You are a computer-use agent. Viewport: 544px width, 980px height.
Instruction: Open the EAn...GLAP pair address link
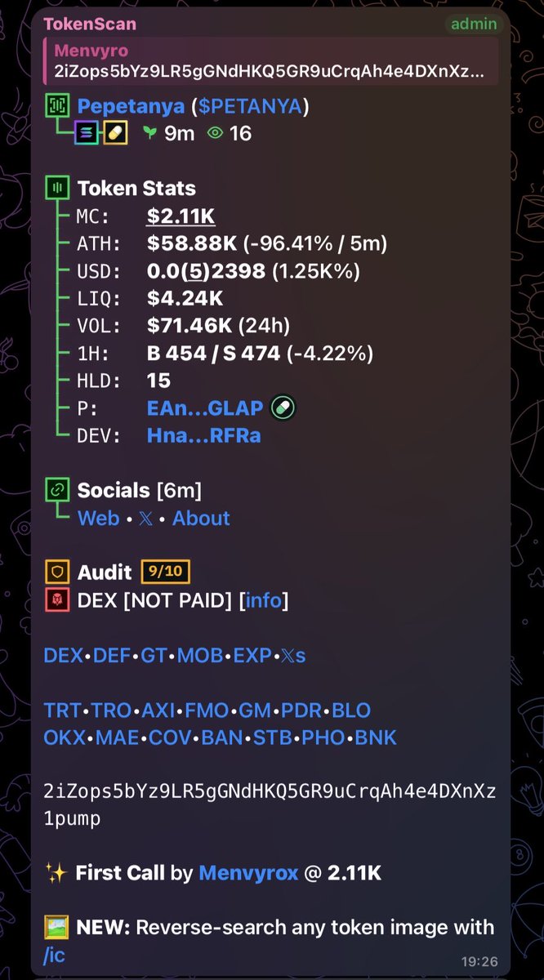(205, 408)
